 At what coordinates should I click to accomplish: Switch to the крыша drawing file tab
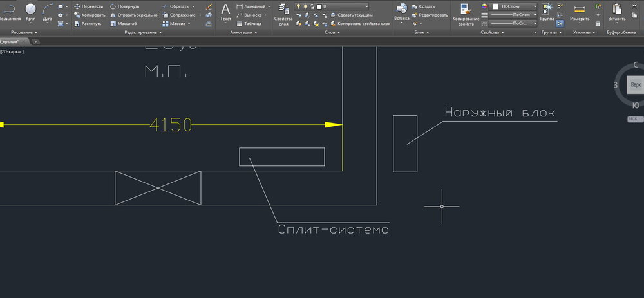tap(12, 41)
